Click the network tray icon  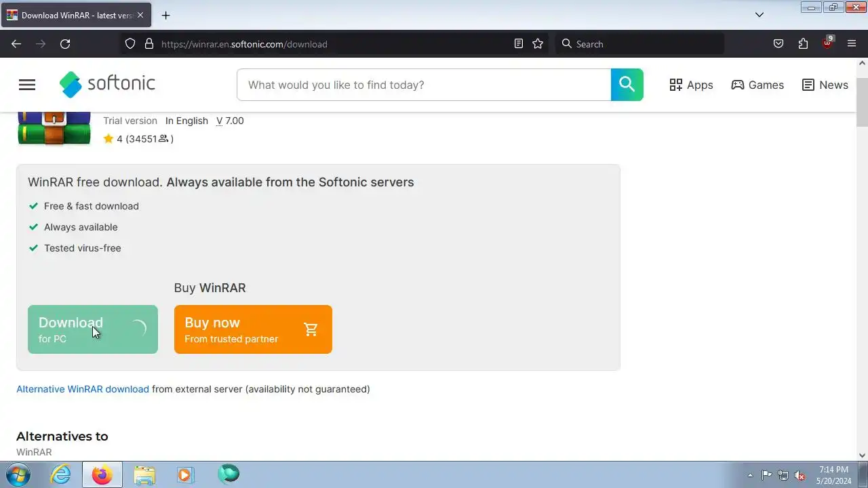tap(783, 475)
